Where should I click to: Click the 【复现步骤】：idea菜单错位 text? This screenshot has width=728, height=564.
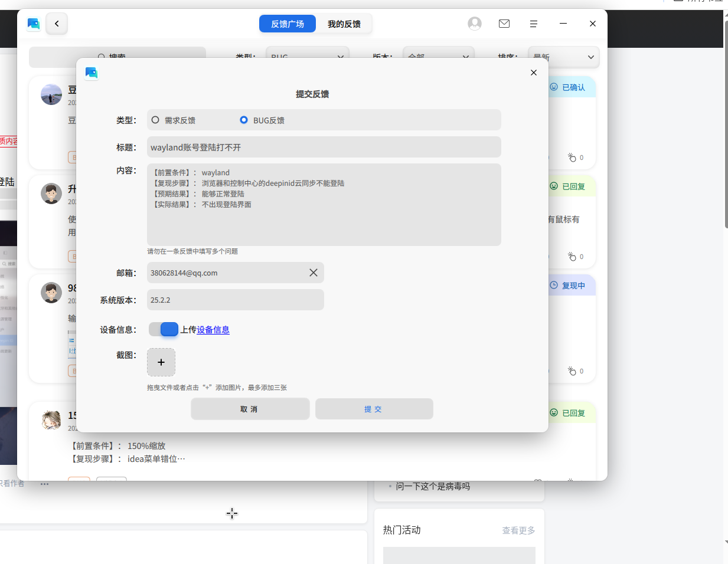click(x=127, y=458)
